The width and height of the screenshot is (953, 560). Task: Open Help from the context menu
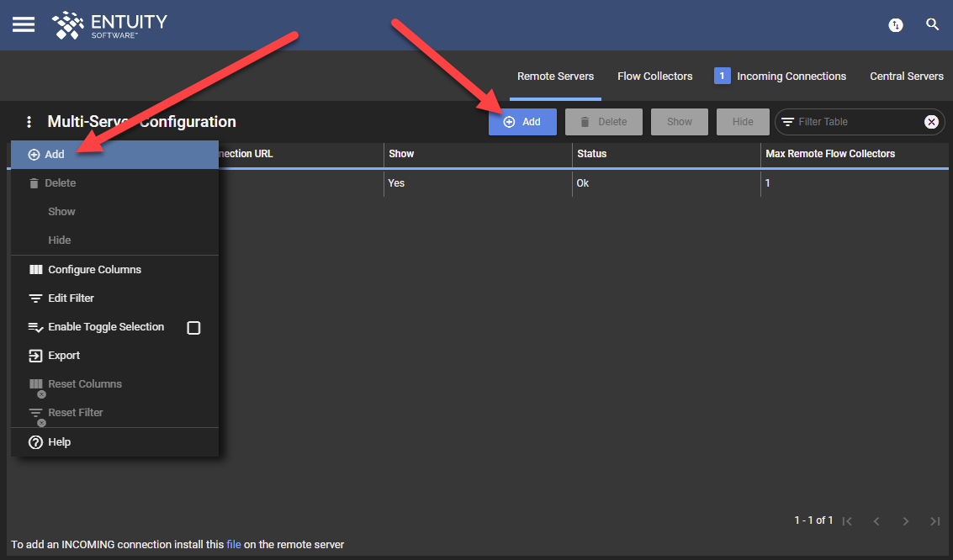[115, 442]
